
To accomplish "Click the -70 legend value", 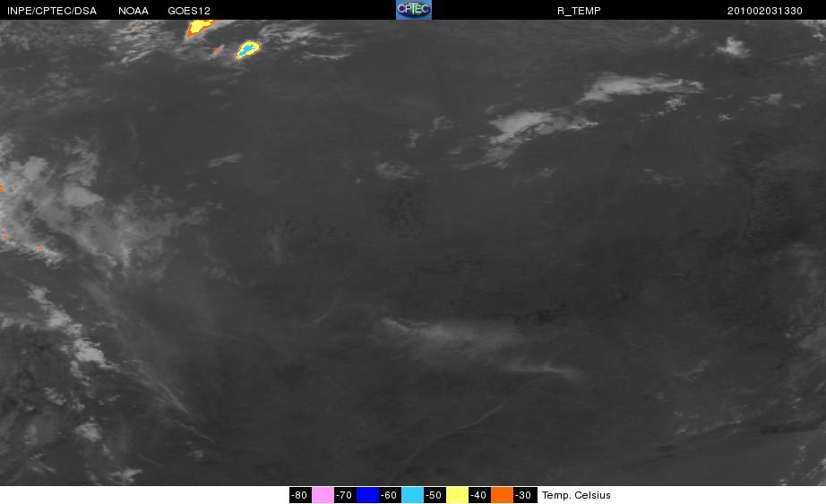I will tap(345, 495).
